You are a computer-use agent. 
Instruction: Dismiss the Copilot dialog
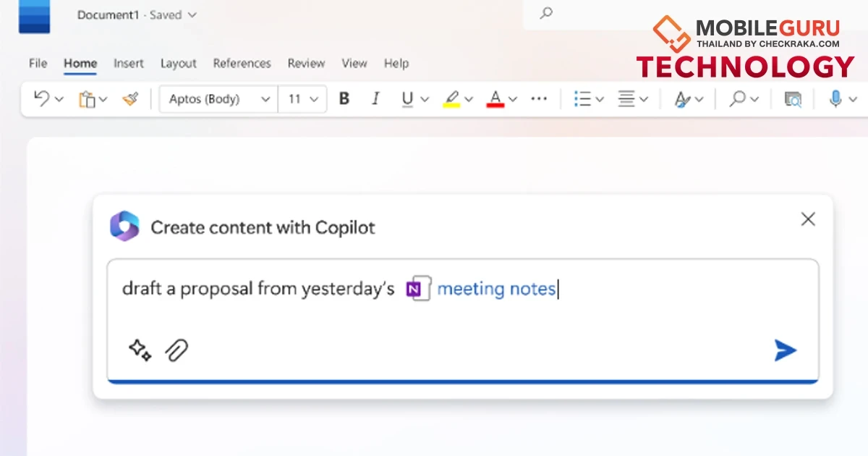coord(808,219)
